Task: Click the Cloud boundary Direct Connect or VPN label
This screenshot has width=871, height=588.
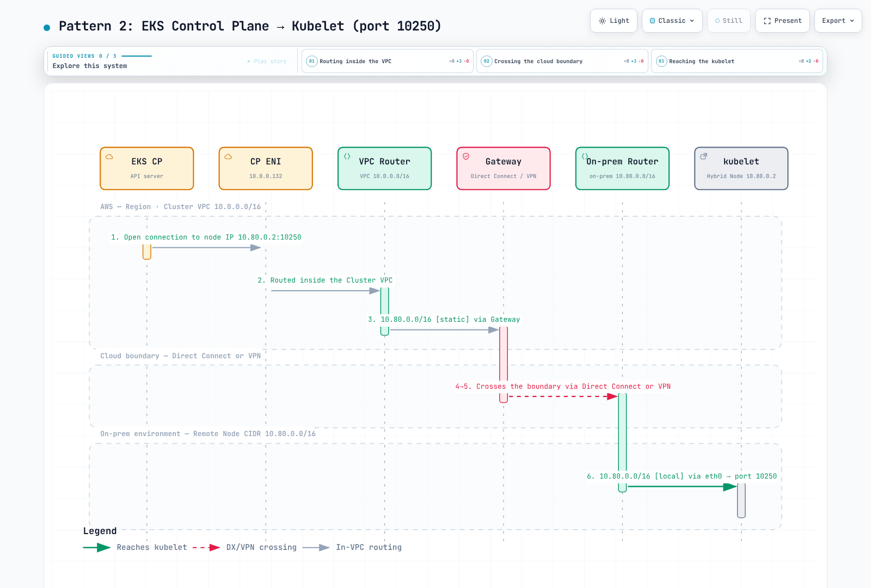Action: 181,356
